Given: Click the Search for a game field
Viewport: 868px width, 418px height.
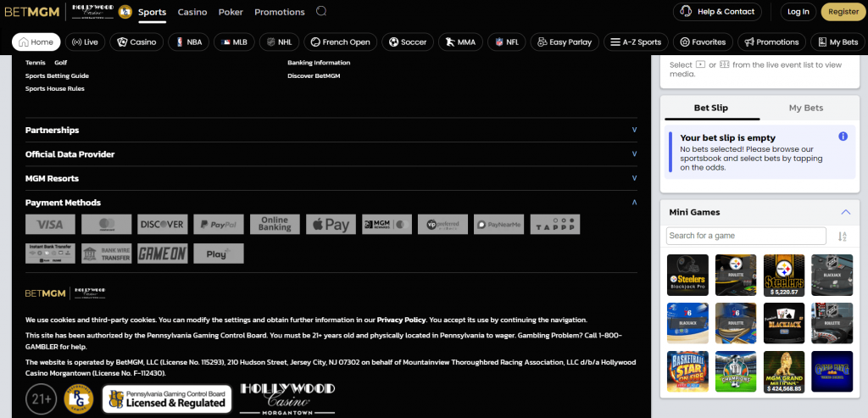Looking at the screenshot, I should coord(746,236).
